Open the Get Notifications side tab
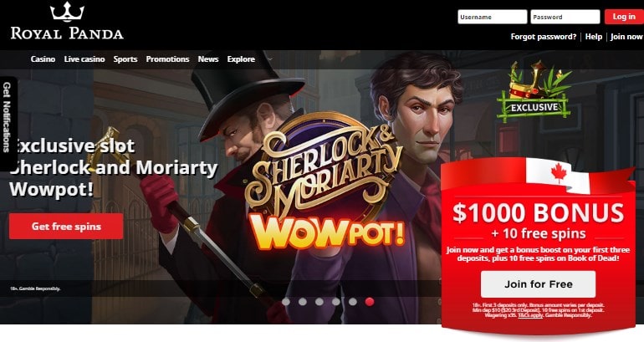 tap(8, 118)
